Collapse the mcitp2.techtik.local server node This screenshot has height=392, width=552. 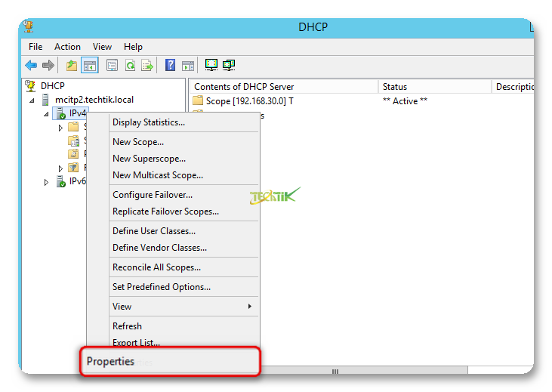pos(32,100)
